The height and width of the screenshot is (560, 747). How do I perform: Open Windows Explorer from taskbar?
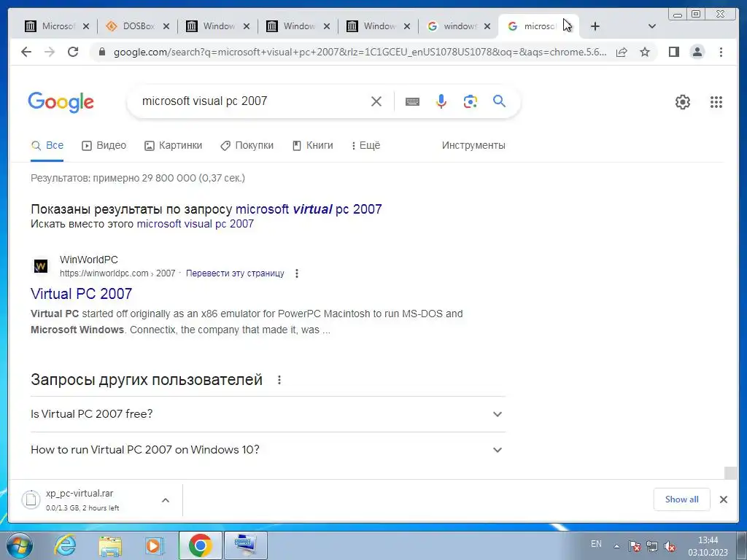coord(110,545)
